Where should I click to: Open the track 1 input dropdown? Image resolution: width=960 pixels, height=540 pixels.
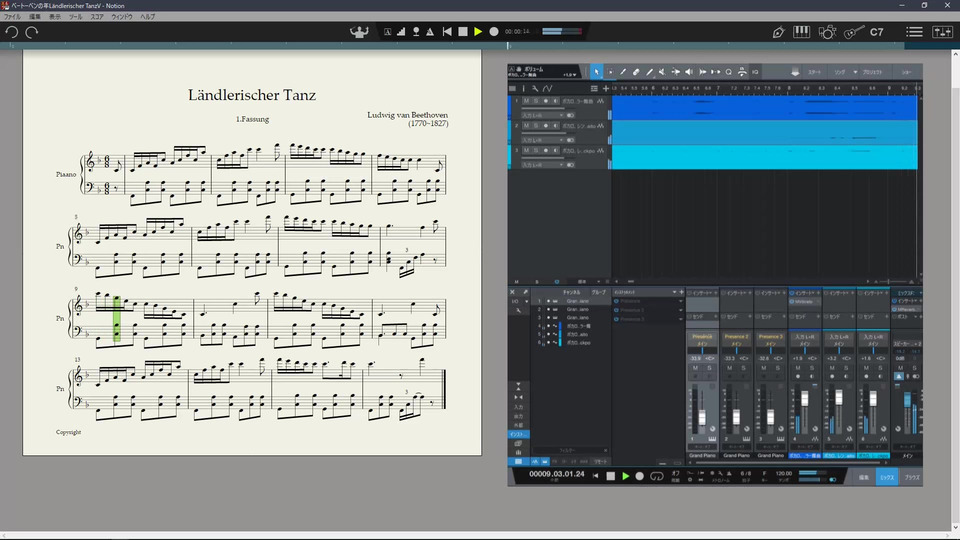pos(542,115)
